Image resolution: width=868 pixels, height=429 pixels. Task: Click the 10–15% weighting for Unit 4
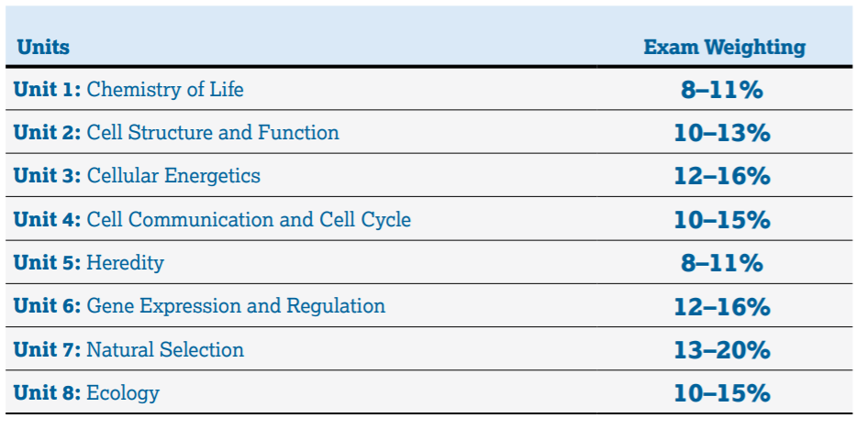click(x=722, y=220)
